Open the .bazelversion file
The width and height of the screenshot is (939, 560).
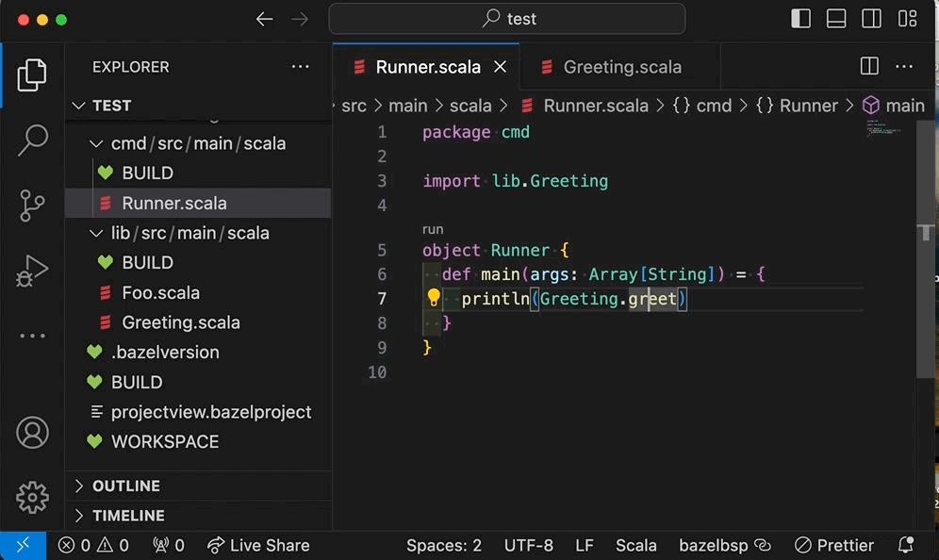click(198, 353)
